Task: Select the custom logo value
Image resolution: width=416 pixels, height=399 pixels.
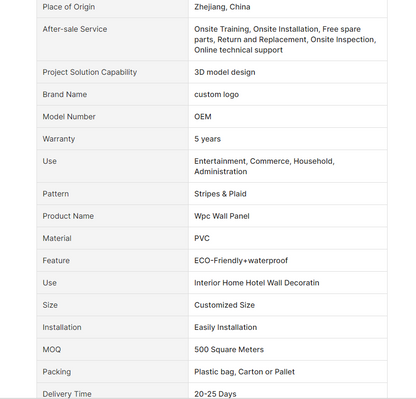Action: click(217, 95)
